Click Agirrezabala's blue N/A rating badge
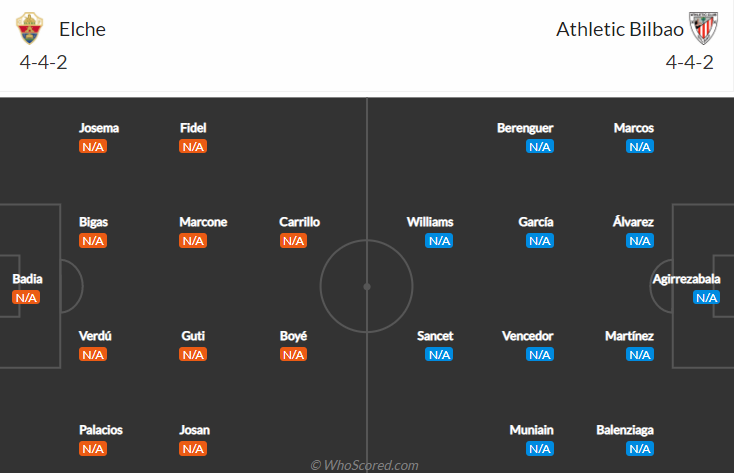This screenshot has height=473, width=734. [707, 297]
